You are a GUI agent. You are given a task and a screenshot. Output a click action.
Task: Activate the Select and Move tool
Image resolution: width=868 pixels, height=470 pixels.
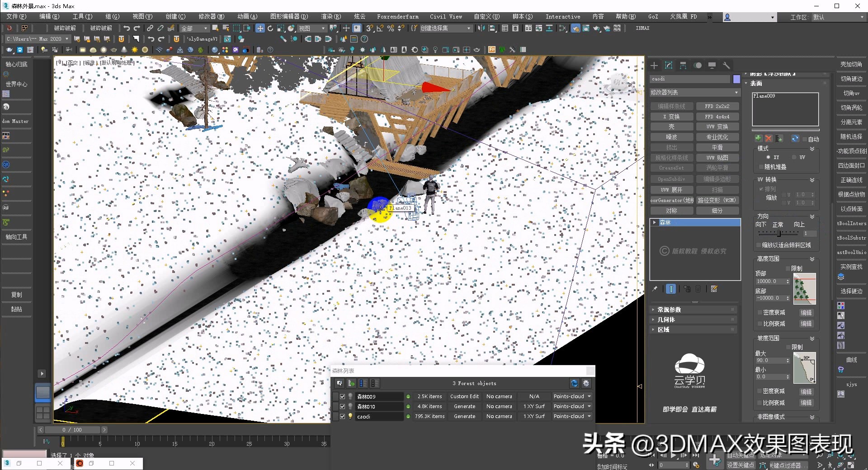click(260, 28)
